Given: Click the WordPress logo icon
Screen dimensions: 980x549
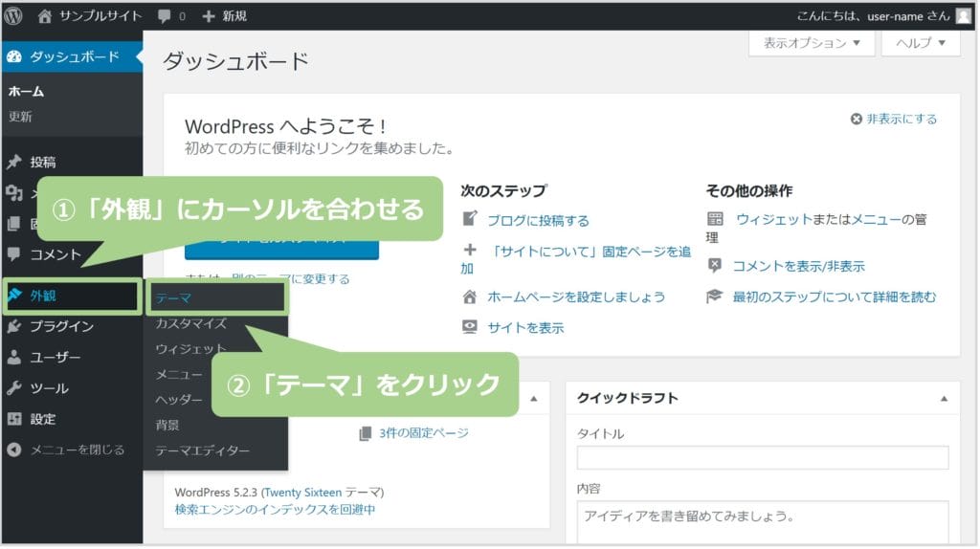Looking at the screenshot, I should (x=13, y=15).
